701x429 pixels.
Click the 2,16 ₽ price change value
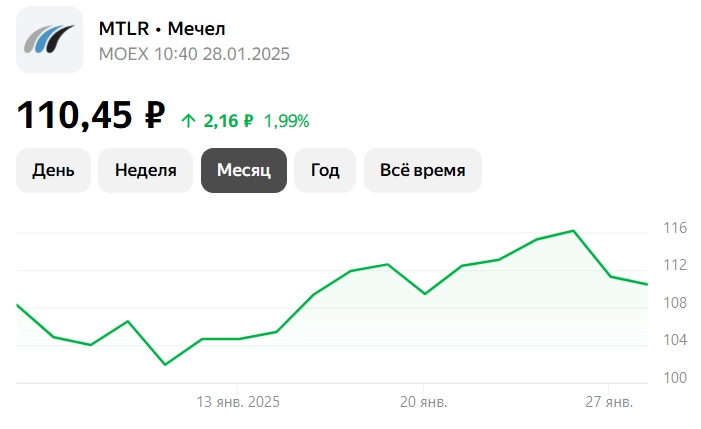228,121
